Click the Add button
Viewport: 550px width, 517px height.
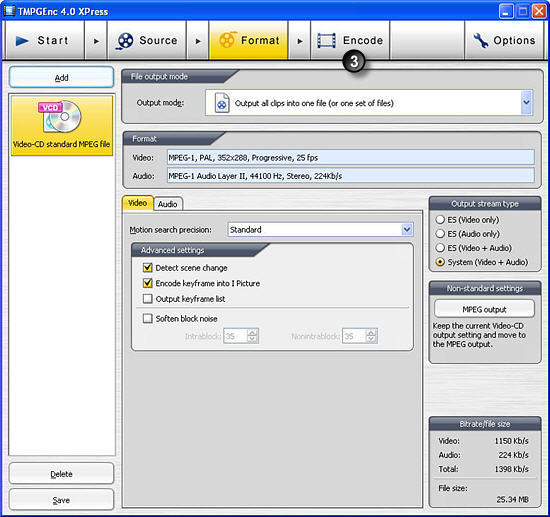[x=61, y=77]
